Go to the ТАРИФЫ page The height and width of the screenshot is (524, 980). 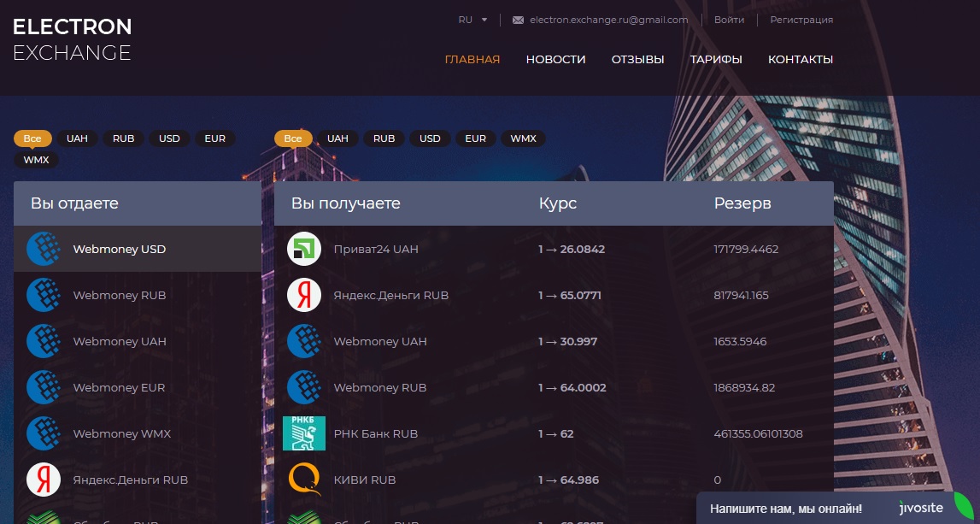coord(716,60)
